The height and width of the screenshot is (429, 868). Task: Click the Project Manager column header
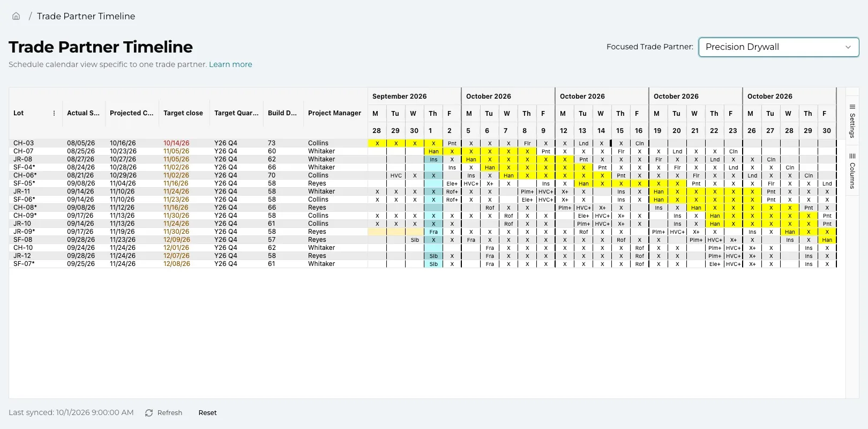coord(335,113)
